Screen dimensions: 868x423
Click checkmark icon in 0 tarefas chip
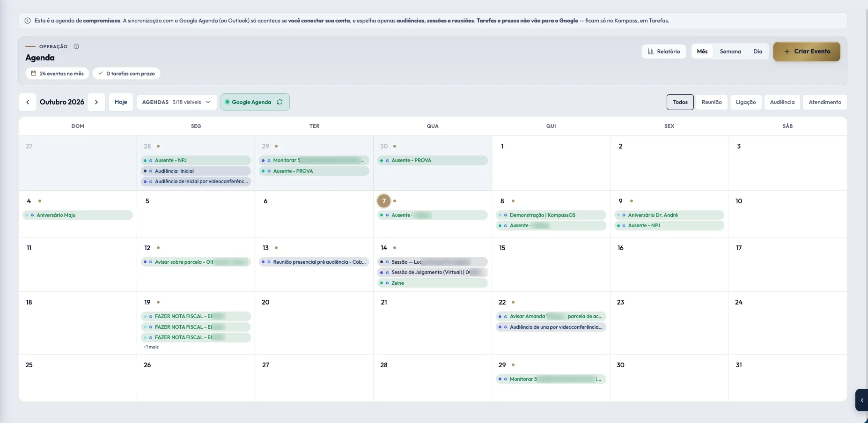(100, 74)
